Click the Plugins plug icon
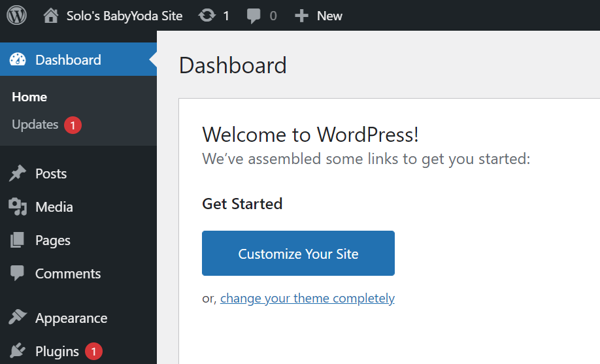 tap(18, 351)
